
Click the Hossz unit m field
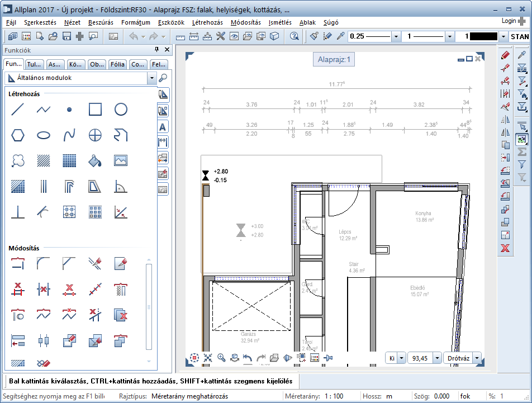pyautogui.click(x=389, y=396)
